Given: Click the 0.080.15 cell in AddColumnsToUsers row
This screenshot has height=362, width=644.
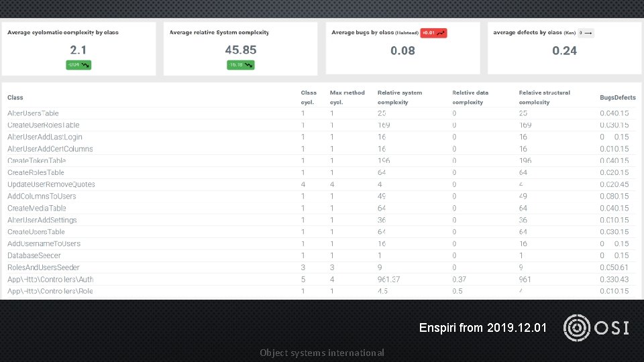Looking at the screenshot, I should point(614,196).
